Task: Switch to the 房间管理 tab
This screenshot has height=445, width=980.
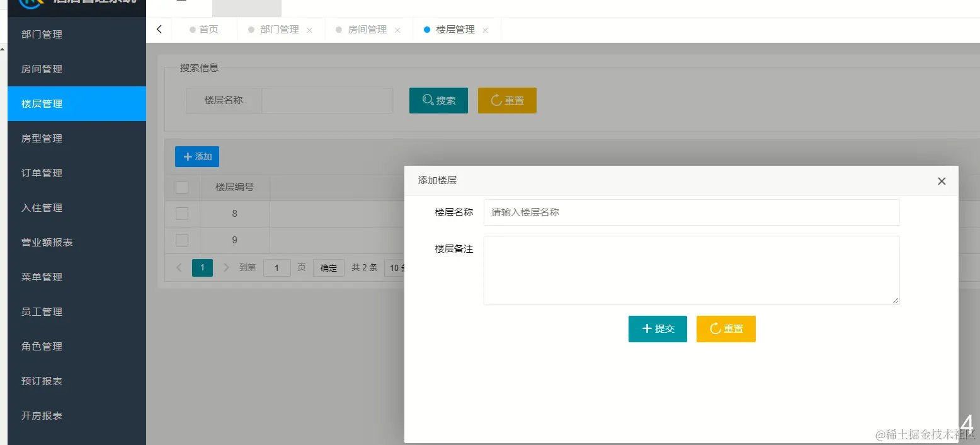Action: click(x=368, y=30)
